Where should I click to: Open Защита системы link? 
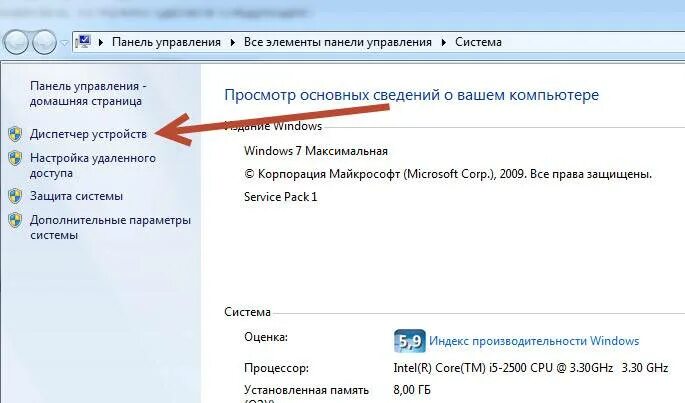pos(76,196)
